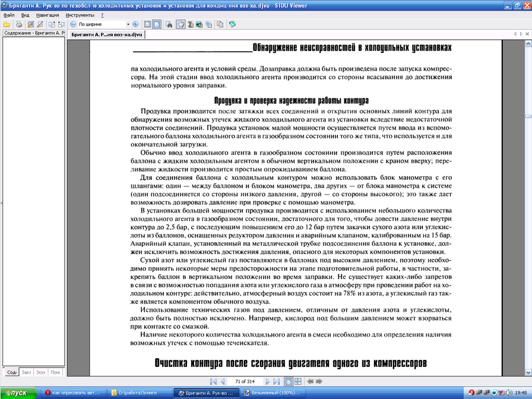
Task: Switch to the Opera taskbar window
Action: click(x=73, y=393)
